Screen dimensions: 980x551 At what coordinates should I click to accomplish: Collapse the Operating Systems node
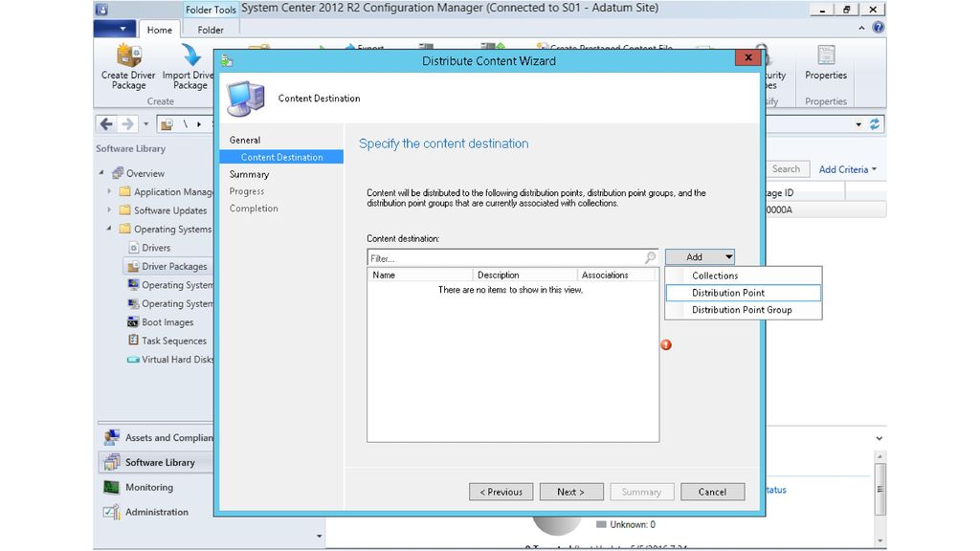(109, 229)
